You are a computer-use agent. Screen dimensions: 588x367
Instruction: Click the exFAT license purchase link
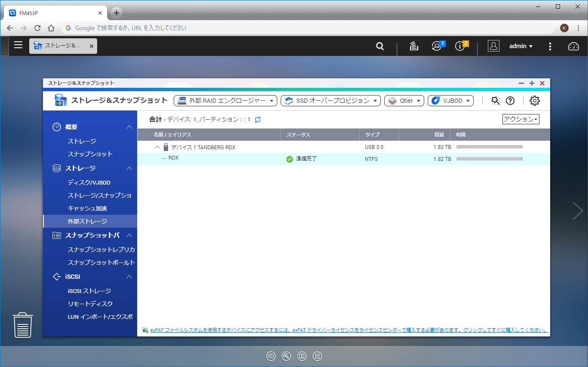[x=349, y=330]
